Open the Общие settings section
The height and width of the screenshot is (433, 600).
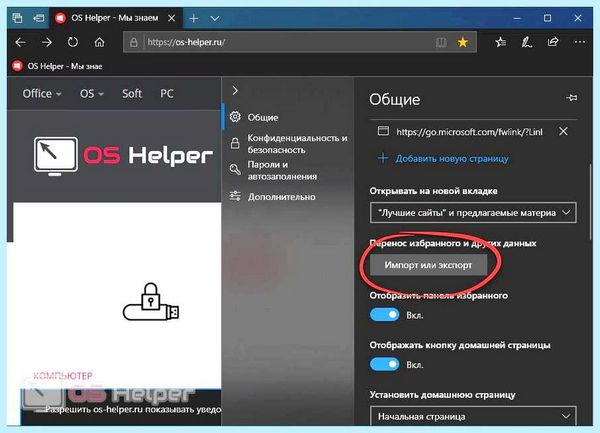(x=288, y=117)
